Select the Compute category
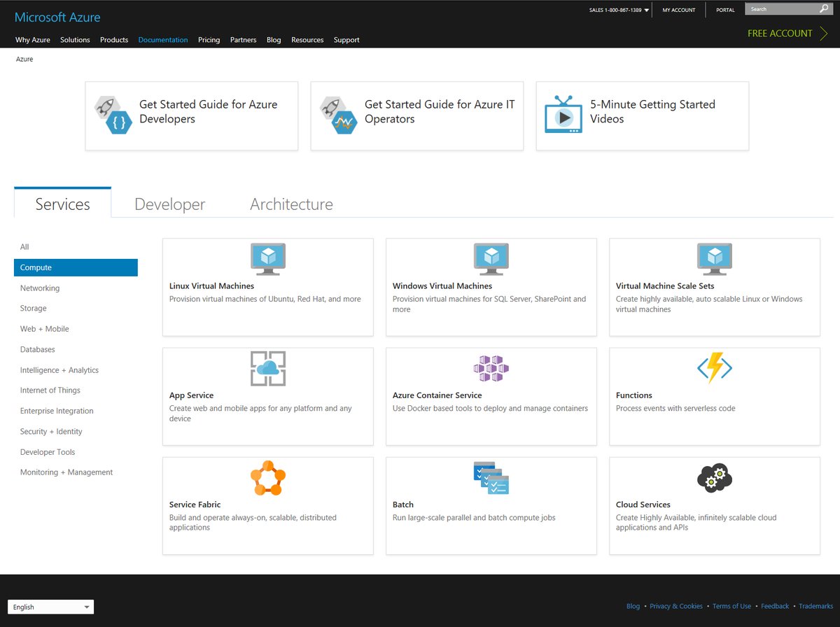The height and width of the screenshot is (627, 840). (76, 267)
